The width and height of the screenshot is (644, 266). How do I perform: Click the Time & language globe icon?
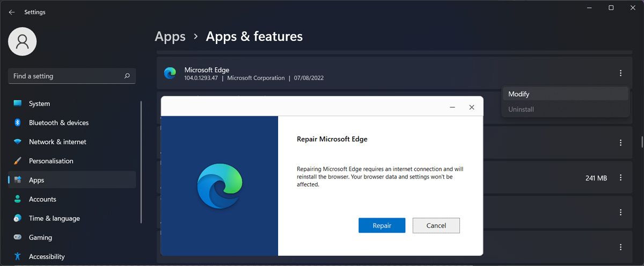(18, 218)
